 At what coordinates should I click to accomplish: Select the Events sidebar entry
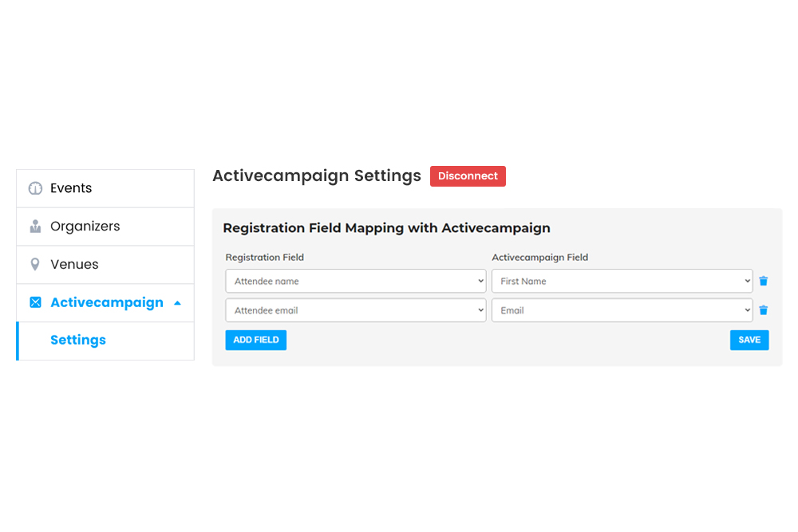(71, 187)
